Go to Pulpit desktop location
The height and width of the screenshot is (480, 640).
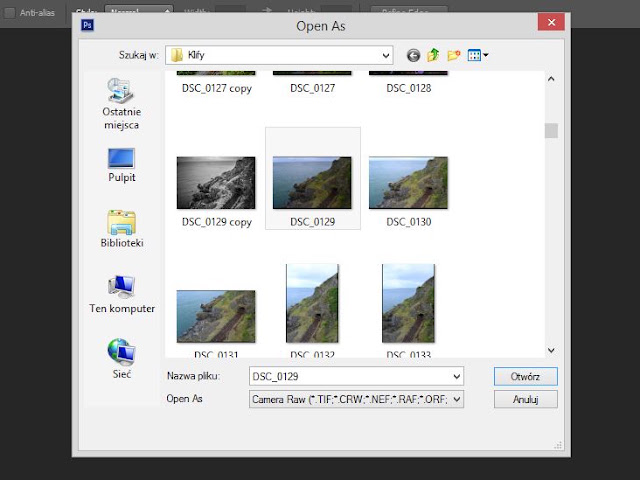122,165
